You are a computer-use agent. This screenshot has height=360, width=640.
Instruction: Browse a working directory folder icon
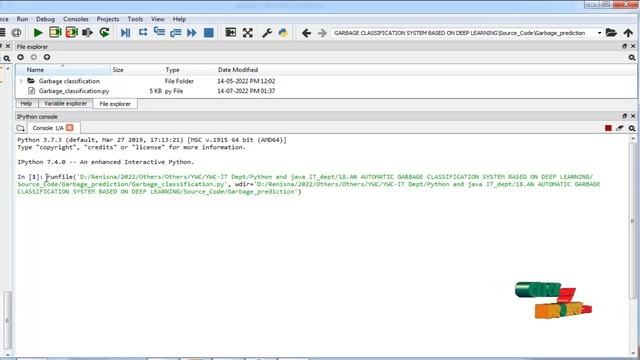tap(611, 33)
